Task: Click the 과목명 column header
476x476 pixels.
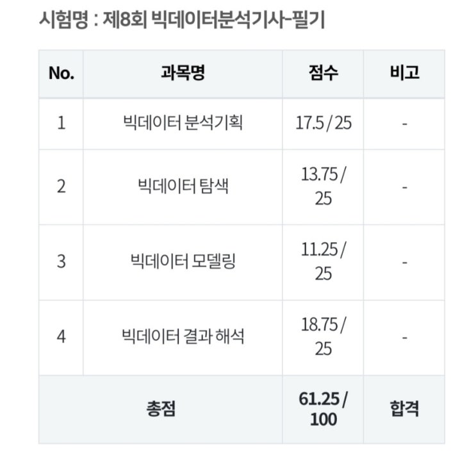Action: (183, 74)
